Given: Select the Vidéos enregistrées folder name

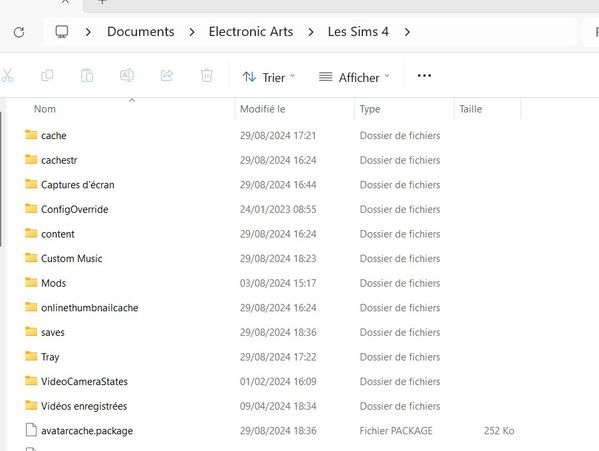Looking at the screenshot, I should (84, 406).
